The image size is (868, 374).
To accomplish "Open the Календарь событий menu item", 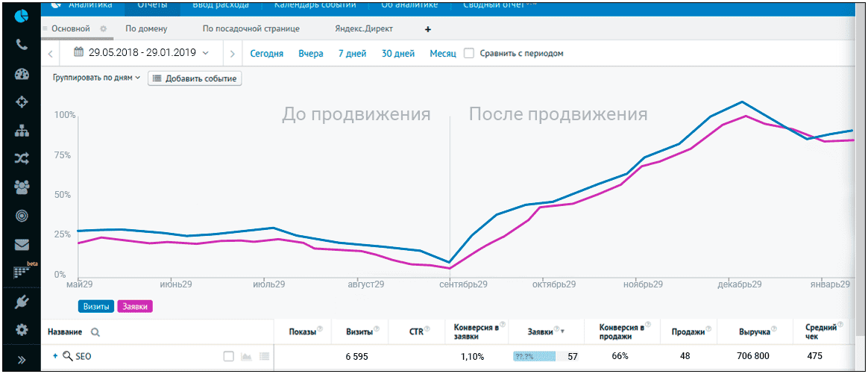I will click(x=315, y=5).
